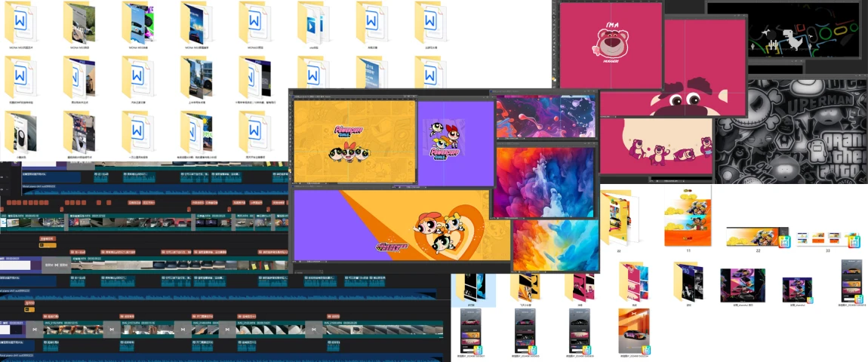
Task: Select transition between IMG_2192 and IMG_2157 clips
Action: 112,329
